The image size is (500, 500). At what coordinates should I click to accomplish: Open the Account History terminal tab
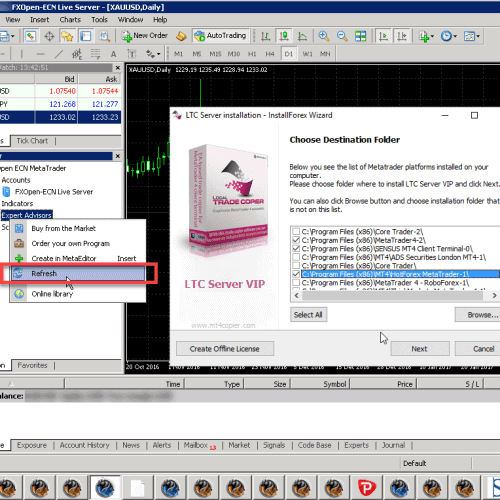click(x=85, y=445)
